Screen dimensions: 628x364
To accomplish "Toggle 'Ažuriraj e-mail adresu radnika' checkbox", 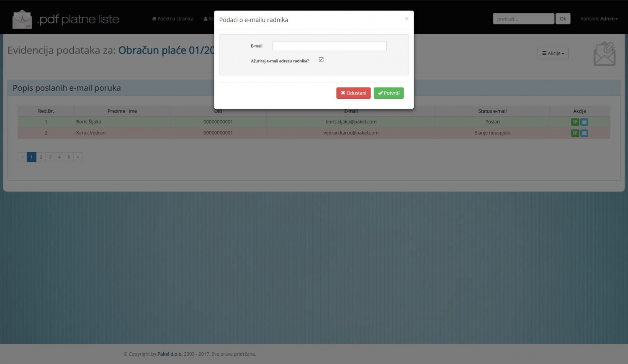I will [321, 60].
